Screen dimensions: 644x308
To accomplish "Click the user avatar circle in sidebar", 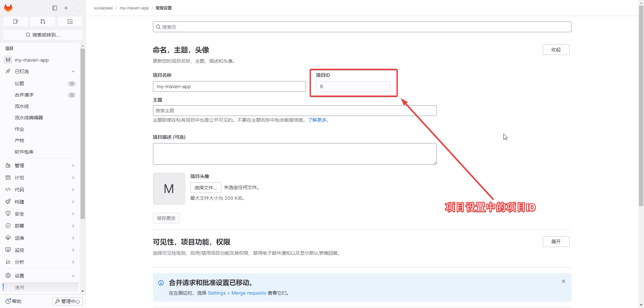I will pos(77,8).
